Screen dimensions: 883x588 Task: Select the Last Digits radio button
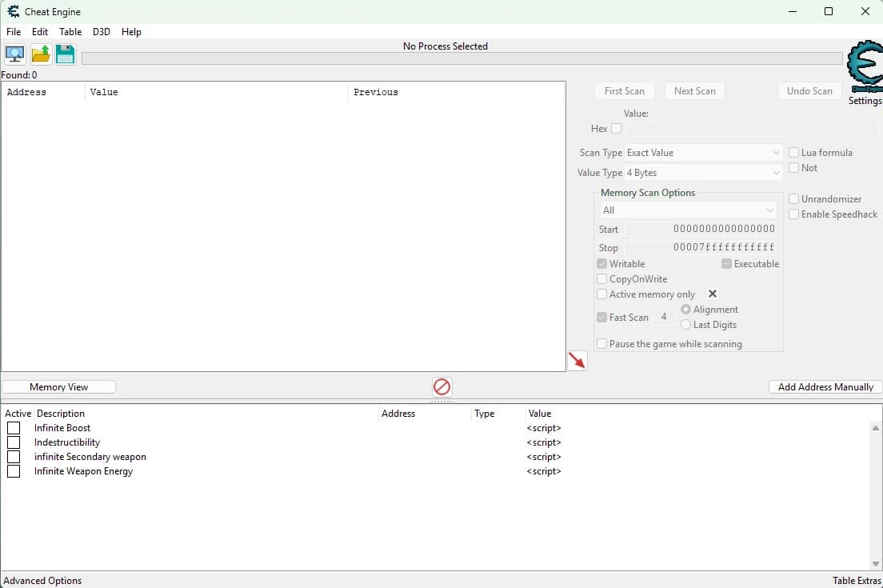pos(685,325)
